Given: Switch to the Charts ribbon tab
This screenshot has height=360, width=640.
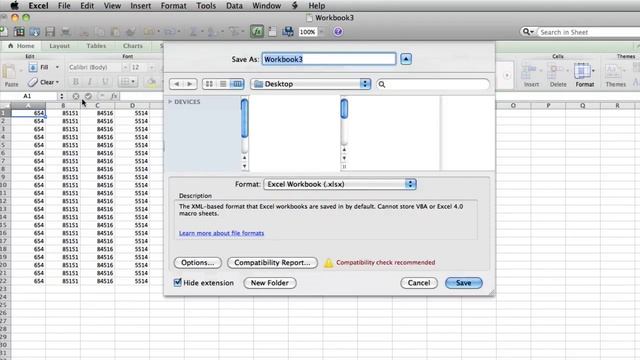Looking at the screenshot, I should (x=133, y=46).
